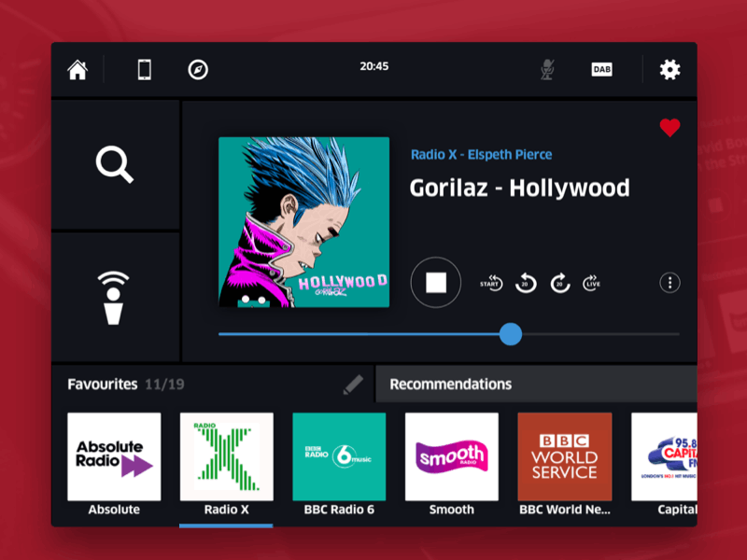Skip back to START of the broadcast
The image size is (747, 560).
(x=490, y=282)
